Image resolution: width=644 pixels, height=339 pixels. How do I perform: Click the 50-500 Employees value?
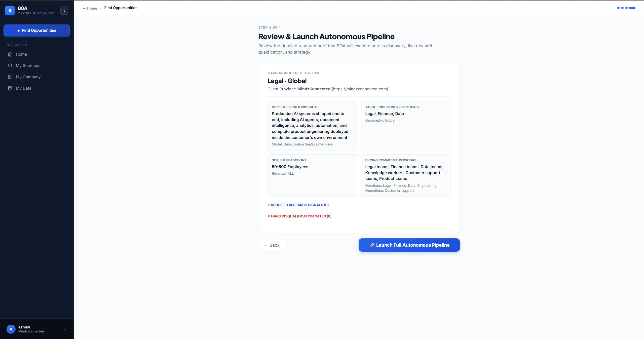pyautogui.click(x=290, y=167)
